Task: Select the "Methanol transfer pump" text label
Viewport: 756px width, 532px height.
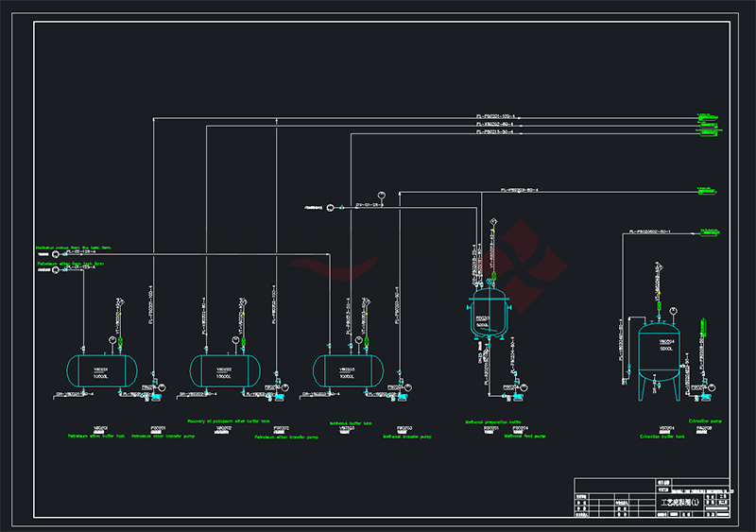Action: point(408,437)
